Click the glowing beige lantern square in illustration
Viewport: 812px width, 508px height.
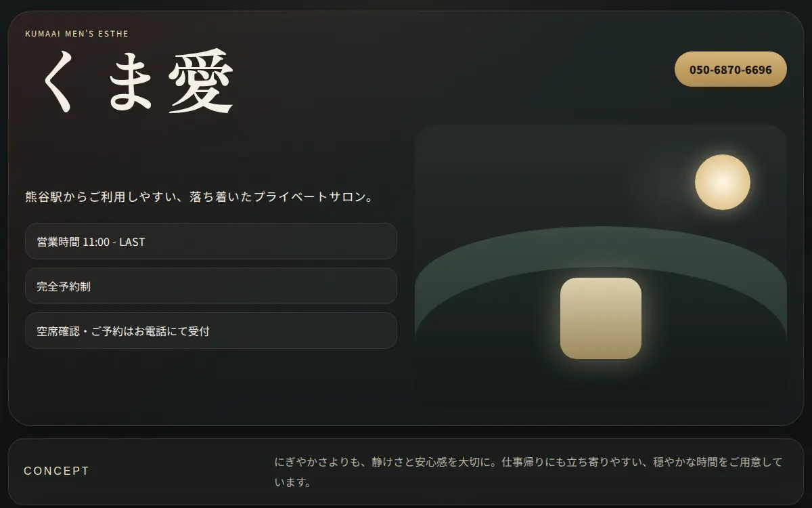point(601,318)
